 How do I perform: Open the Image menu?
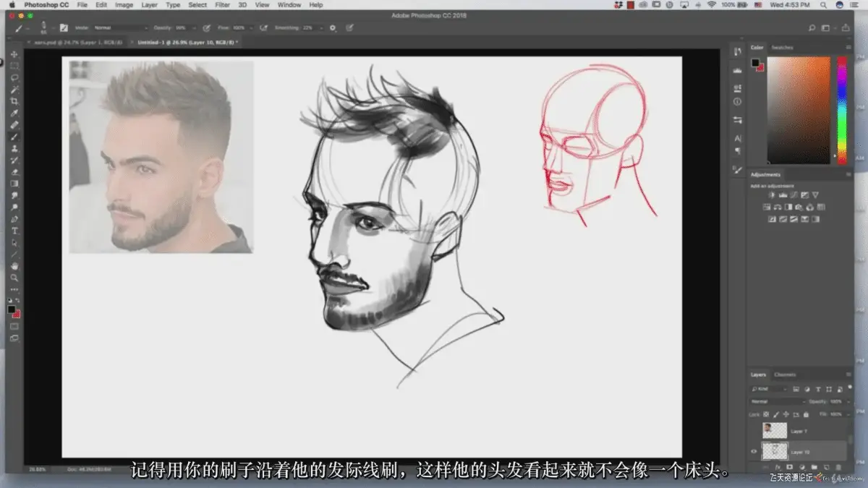pyautogui.click(x=124, y=5)
